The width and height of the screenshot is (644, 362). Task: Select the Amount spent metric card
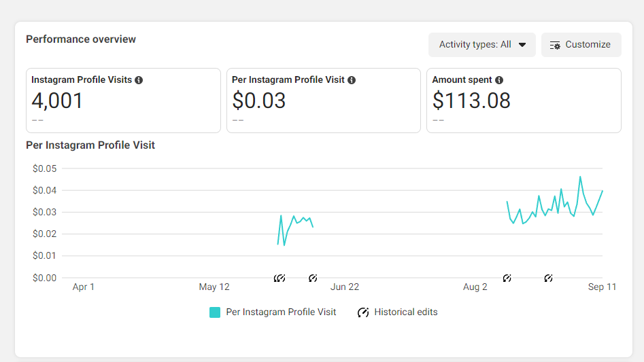click(524, 101)
